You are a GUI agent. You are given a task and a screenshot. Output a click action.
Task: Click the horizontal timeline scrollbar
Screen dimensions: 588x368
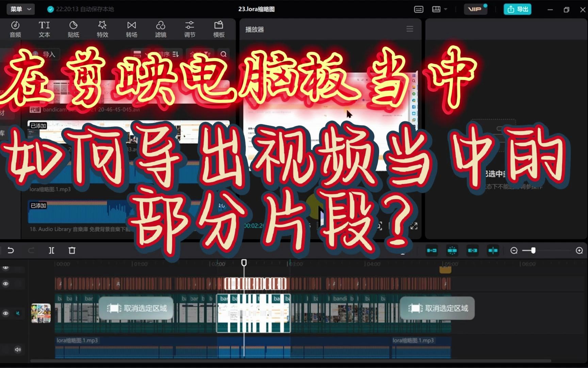(x=291, y=361)
